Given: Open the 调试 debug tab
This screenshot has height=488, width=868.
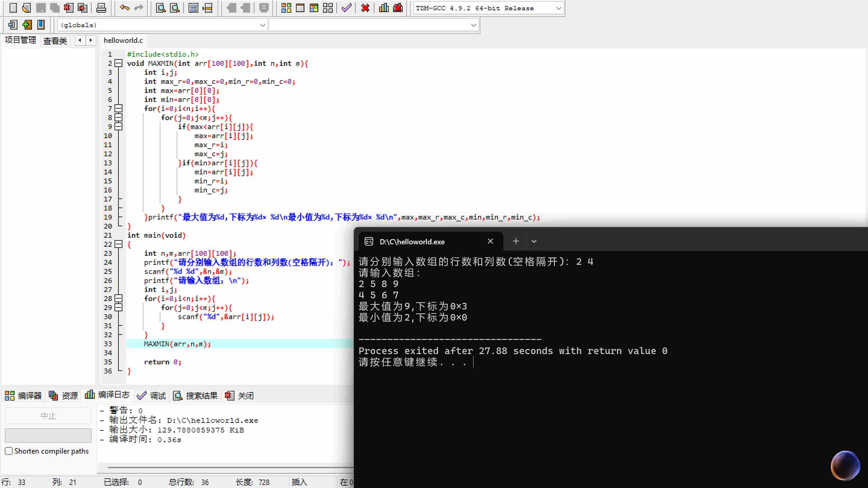Looking at the screenshot, I should pyautogui.click(x=152, y=396).
